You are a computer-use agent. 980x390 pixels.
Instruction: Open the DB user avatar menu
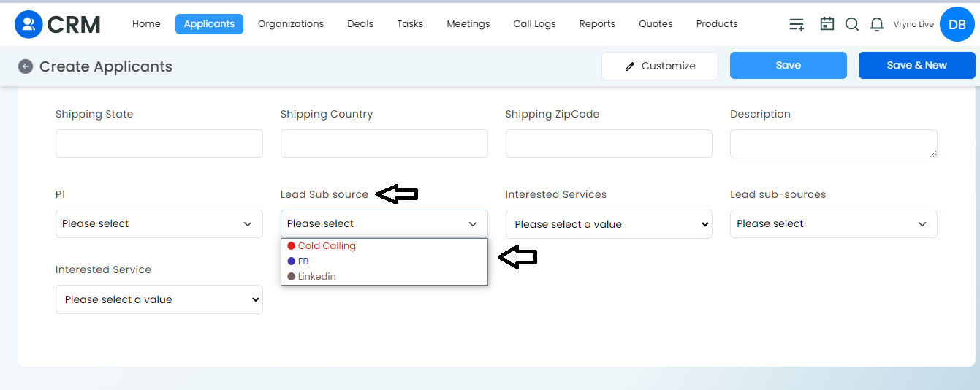tap(957, 24)
